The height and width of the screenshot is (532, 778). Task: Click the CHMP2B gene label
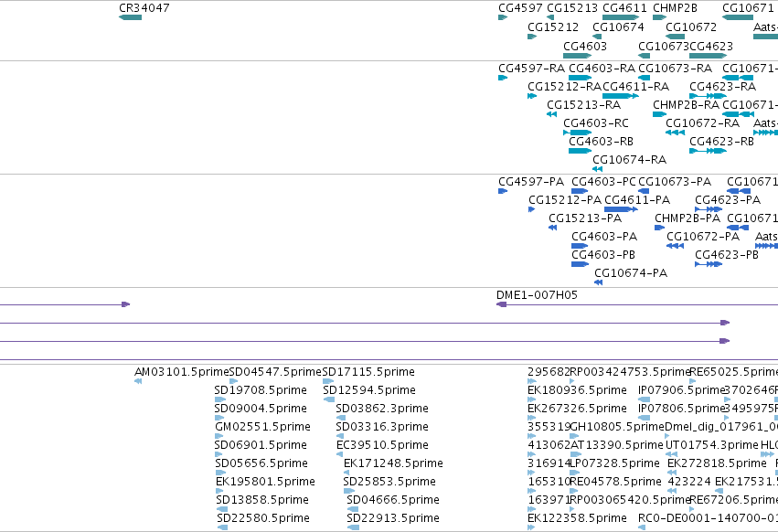point(675,8)
